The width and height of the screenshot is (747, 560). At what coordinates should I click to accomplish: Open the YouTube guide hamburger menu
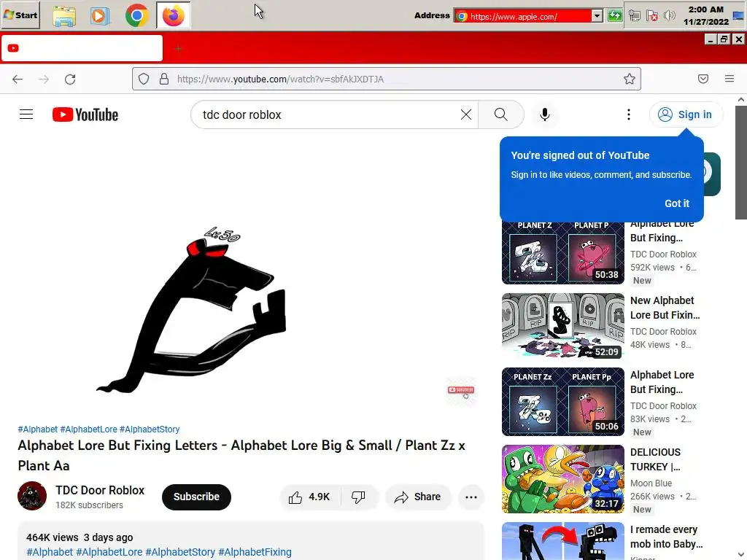point(26,114)
